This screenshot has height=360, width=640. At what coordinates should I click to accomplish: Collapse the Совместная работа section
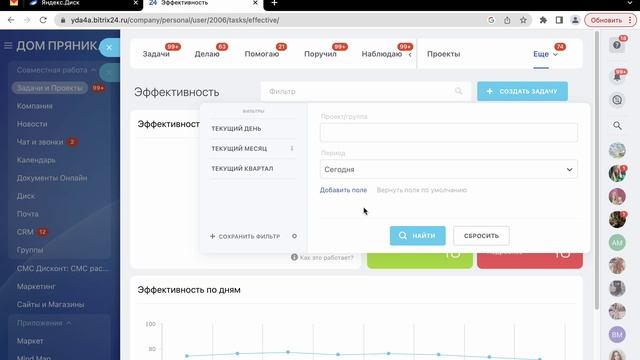click(56, 70)
